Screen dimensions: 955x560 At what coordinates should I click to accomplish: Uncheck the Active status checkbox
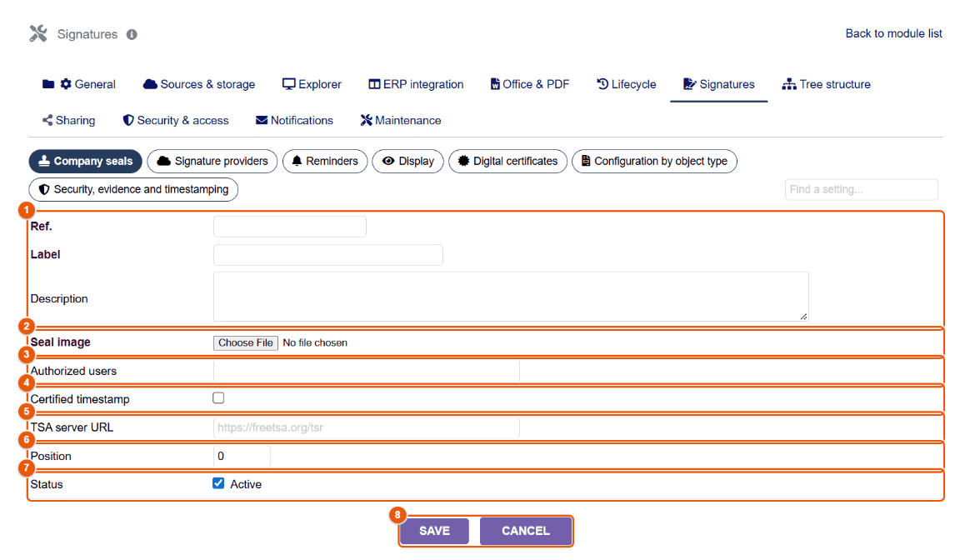pyautogui.click(x=218, y=483)
